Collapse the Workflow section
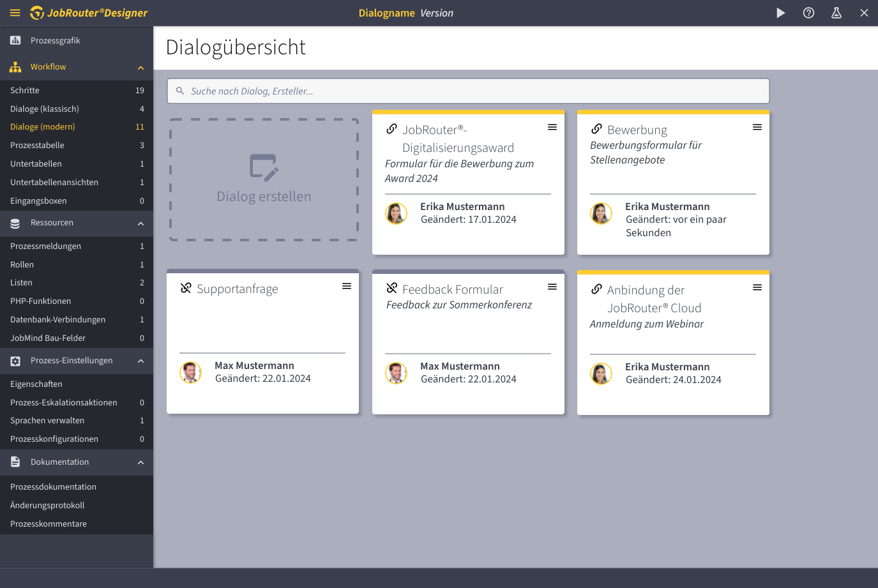Viewport: 878px width, 588px height. pyautogui.click(x=140, y=68)
